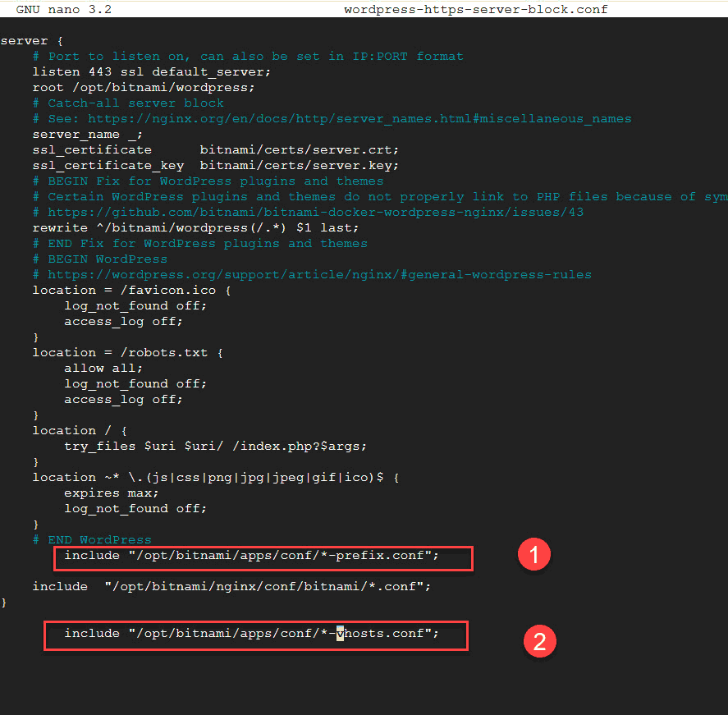Image resolution: width=728 pixels, height=715 pixels.
Task: Click the nano title 'GNU nano 3.2'
Action: (63, 9)
